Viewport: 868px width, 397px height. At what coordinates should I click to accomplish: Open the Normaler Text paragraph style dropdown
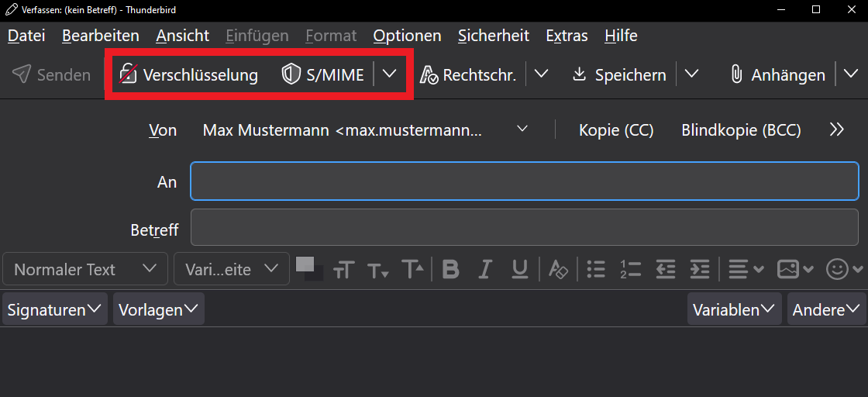(85, 269)
